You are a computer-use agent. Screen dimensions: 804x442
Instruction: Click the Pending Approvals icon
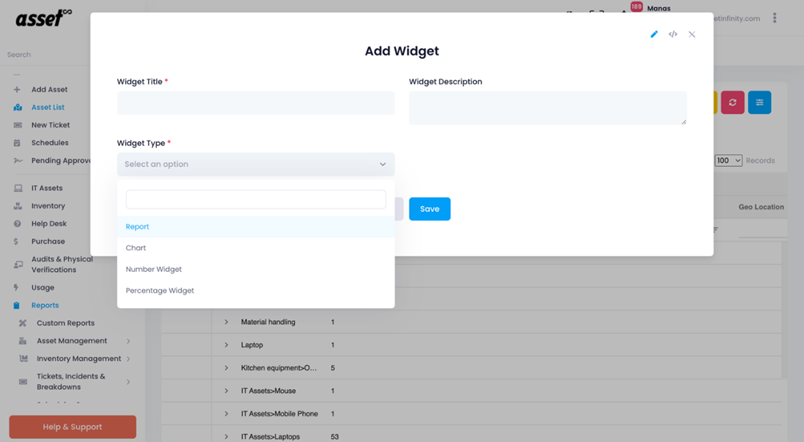click(18, 160)
